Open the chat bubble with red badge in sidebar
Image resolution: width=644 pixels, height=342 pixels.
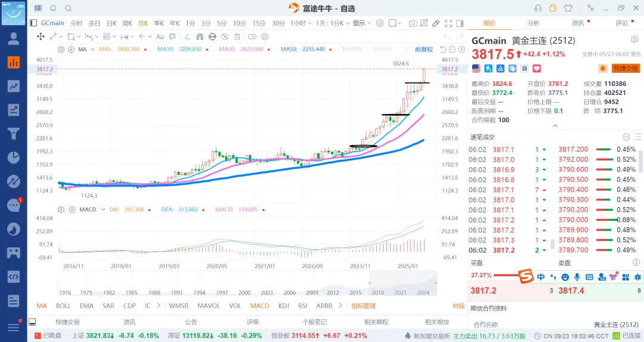point(14,205)
